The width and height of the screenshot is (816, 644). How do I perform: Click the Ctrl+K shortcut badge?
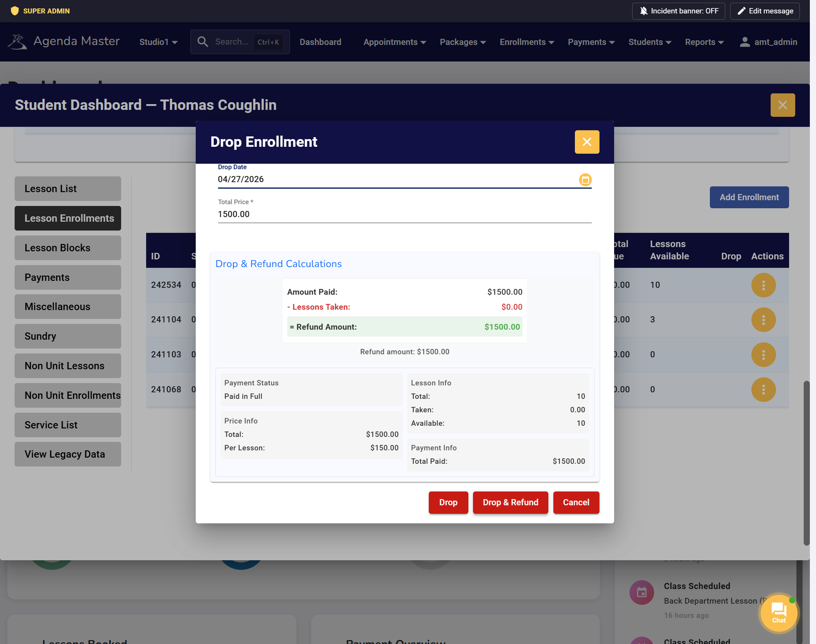(x=268, y=42)
